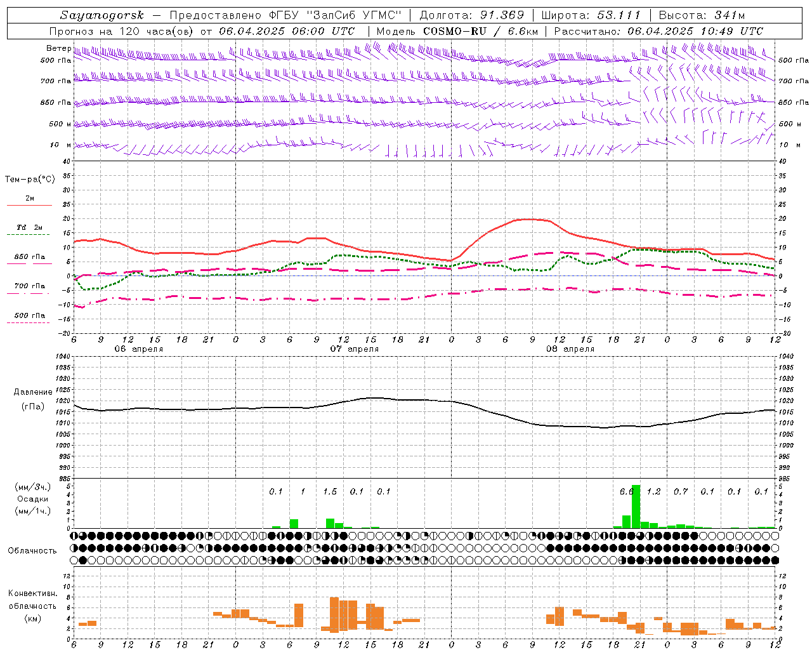
Task: Click the Давление pressure panel label
Action: (33, 392)
